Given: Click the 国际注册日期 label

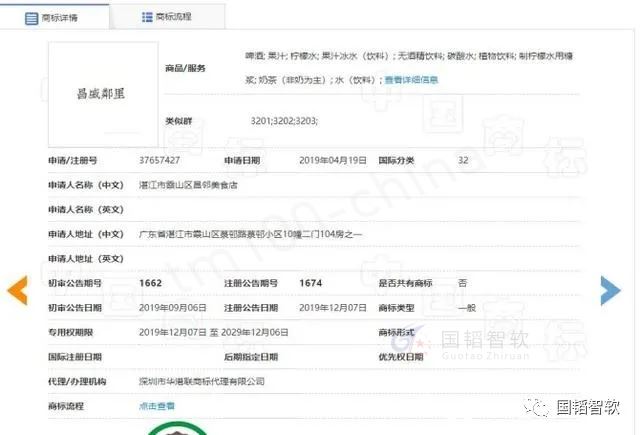Looking at the screenshot, I should point(75,357).
